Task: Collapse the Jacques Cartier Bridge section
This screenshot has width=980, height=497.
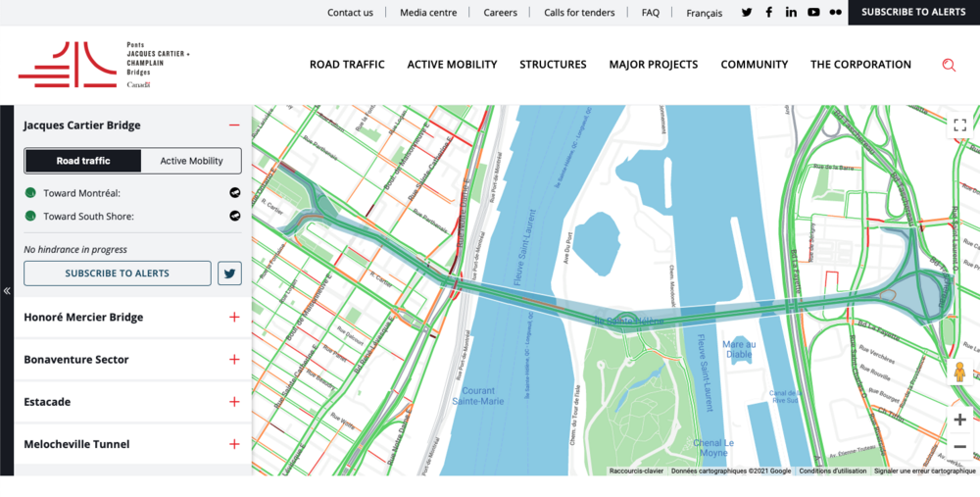Action: pyautogui.click(x=234, y=125)
